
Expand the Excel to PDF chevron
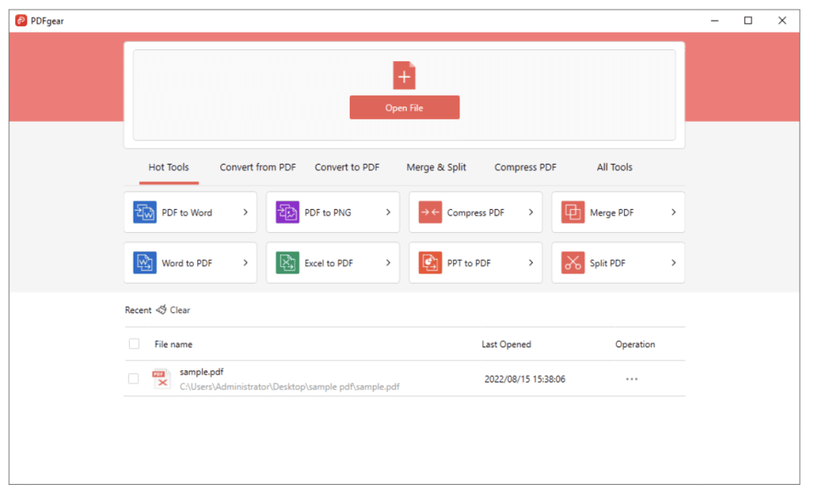(388, 262)
